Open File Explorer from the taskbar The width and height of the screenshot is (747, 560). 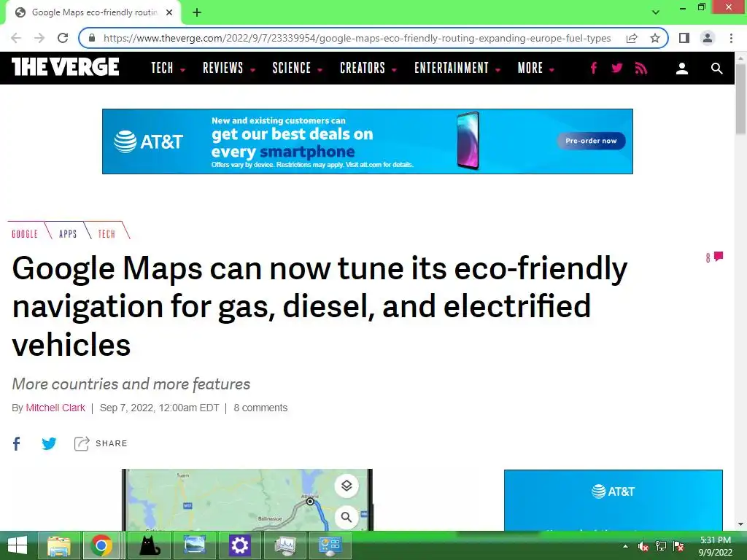click(x=59, y=545)
